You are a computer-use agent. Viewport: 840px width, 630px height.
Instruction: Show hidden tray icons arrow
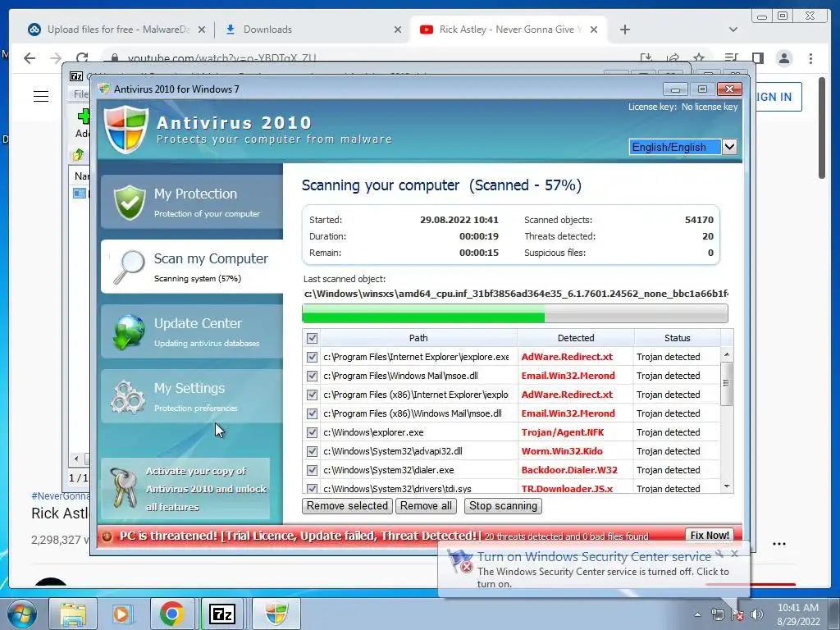pos(697,614)
